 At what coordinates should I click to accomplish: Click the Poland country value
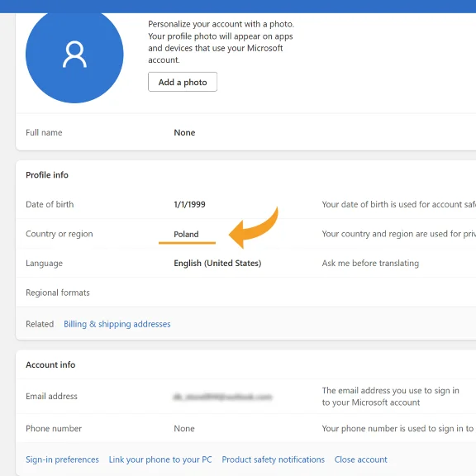(x=186, y=234)
